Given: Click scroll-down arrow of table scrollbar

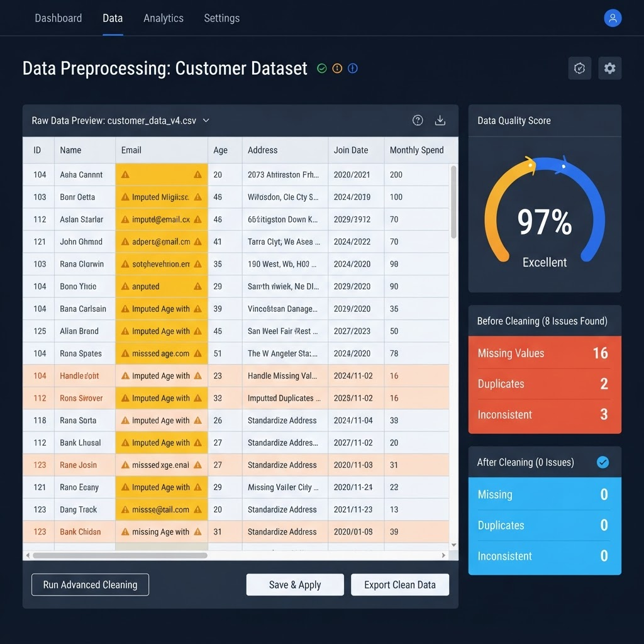Looking at the screenshot, I should click(453, 545).
